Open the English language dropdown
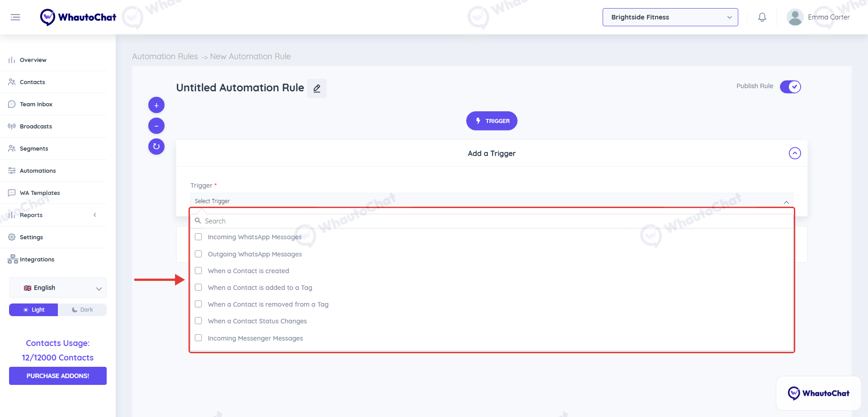 coord(58,288)
